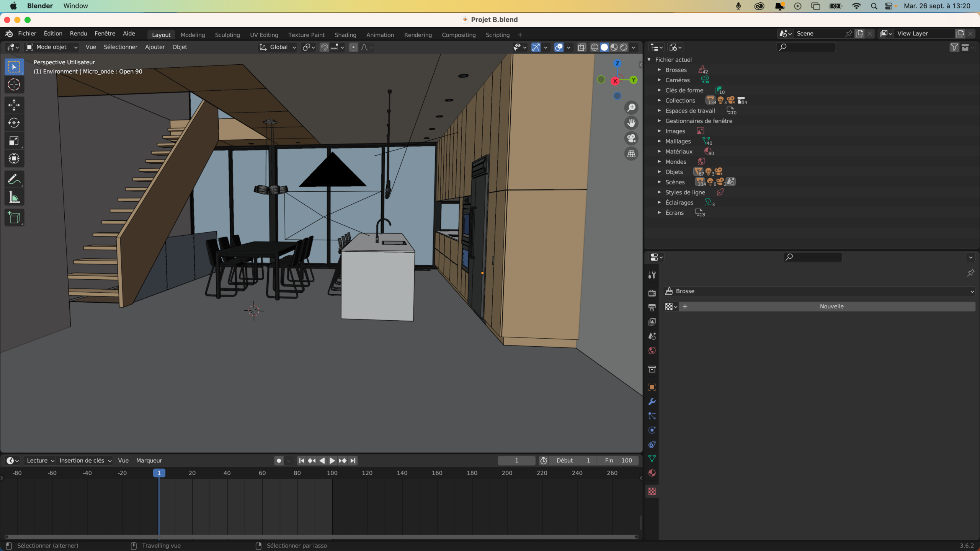
Task: Select the Scale tool
Action: click(x=14, y=141)
